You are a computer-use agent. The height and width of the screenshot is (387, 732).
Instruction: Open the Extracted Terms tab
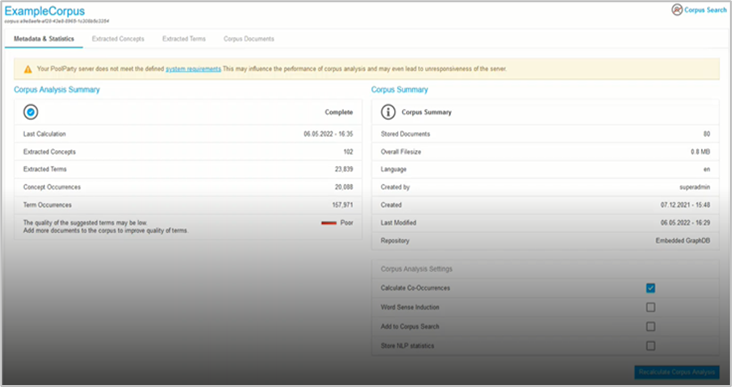coord(184,39)
